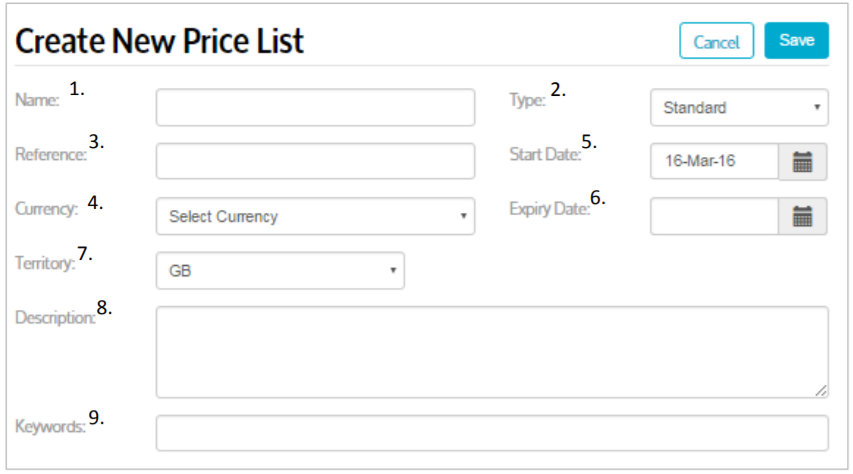This screenshot has width=853, height=474.
Task: Focus the Description text area
Action: point(491,351)
